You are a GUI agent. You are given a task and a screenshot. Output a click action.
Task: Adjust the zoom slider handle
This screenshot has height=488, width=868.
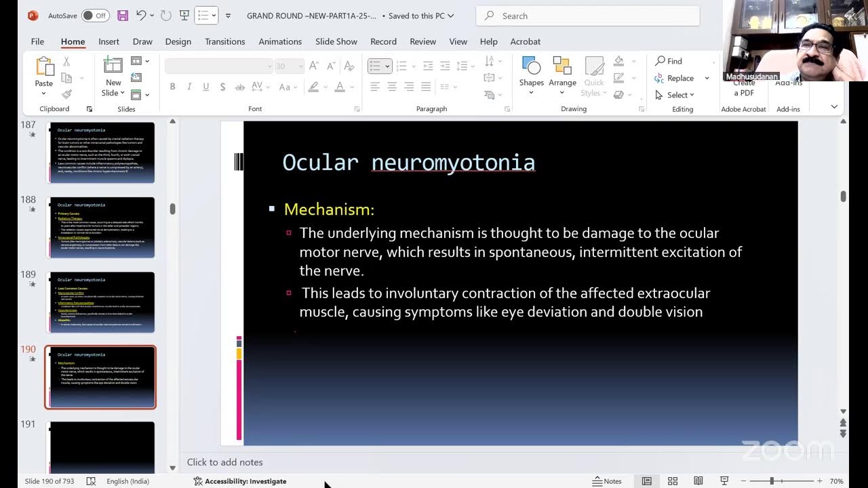772,481
